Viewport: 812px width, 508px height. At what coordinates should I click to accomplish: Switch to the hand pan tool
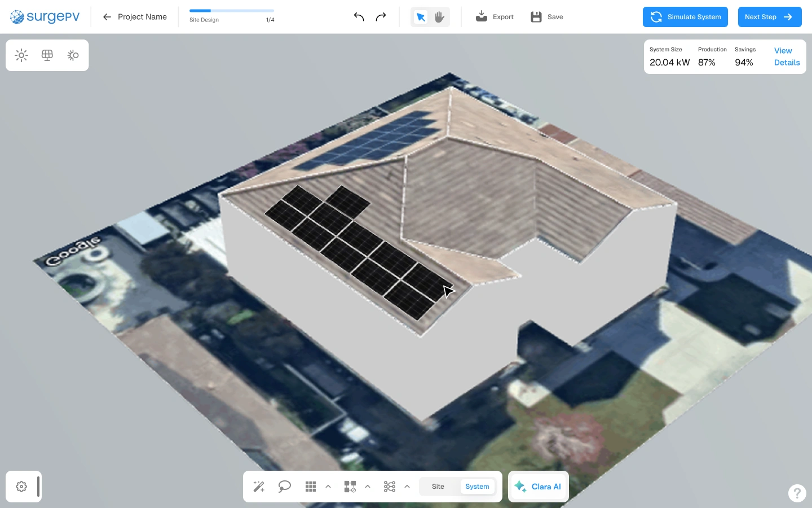pos(440,17)
